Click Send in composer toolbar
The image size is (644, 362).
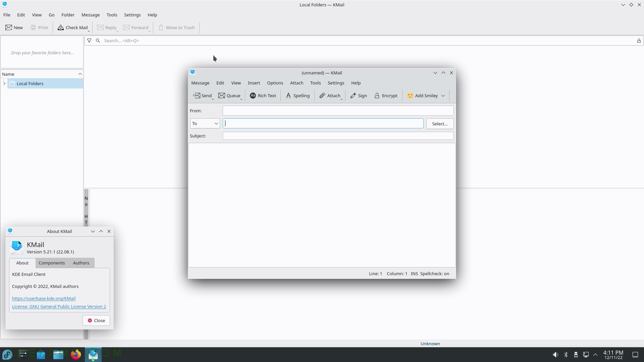(202, 96)
